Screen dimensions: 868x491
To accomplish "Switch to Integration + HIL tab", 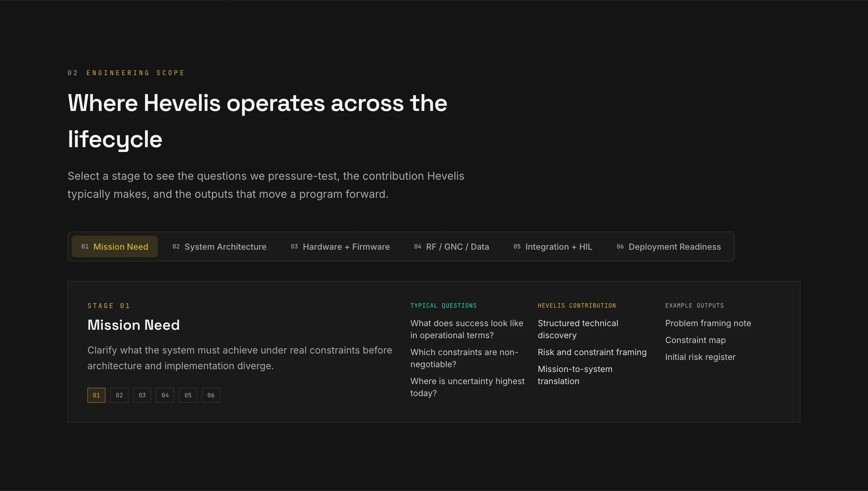I will point(553,247).
